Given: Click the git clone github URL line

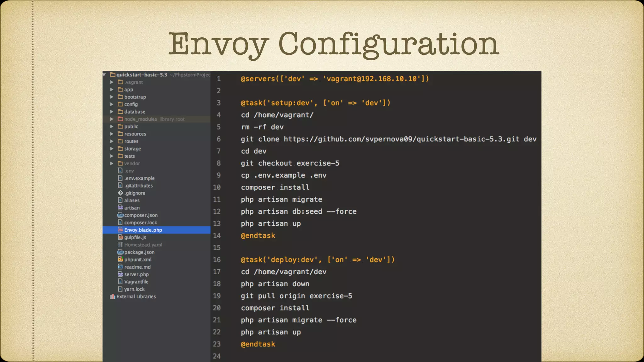Looking at the screenshot, I should [x=389, y=139].
